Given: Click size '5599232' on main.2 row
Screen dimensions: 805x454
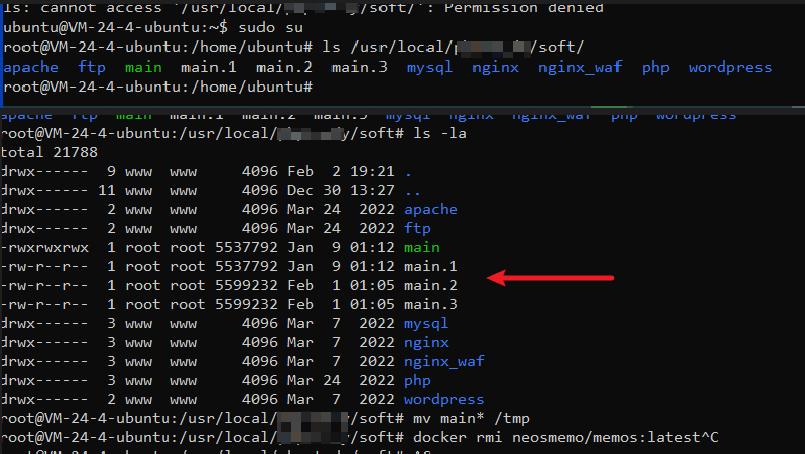Looking at the screenshot, I should (x=246, y=286).
